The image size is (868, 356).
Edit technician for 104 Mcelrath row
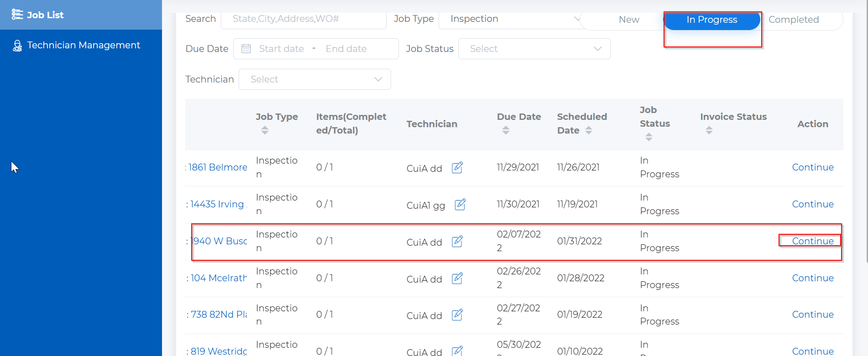click(x=457, y=279)
